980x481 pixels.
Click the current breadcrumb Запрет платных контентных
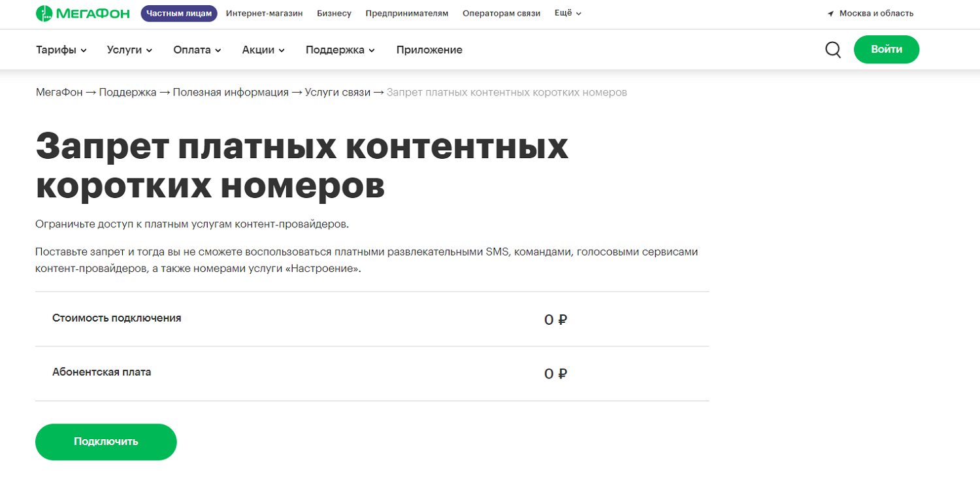tap(507, 92)
